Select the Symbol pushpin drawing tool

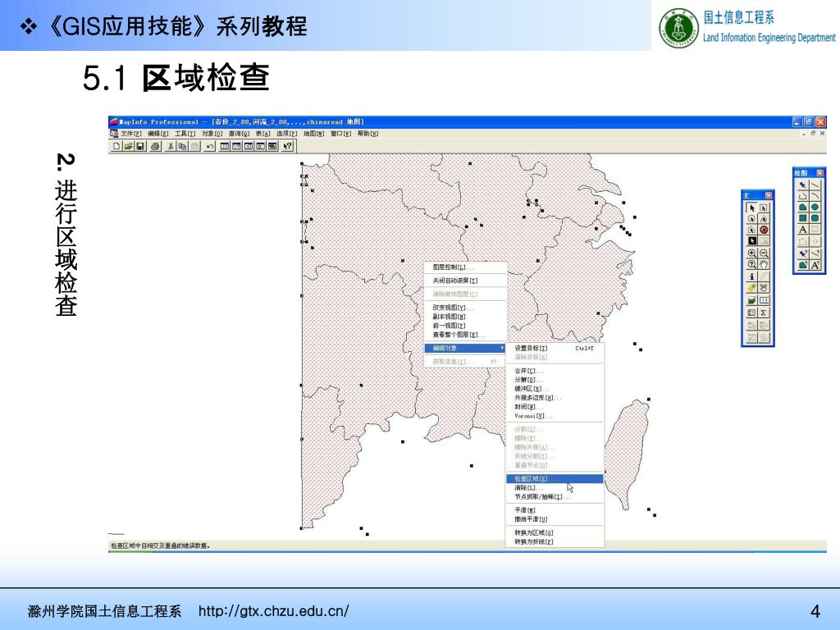tap(802, 185)
